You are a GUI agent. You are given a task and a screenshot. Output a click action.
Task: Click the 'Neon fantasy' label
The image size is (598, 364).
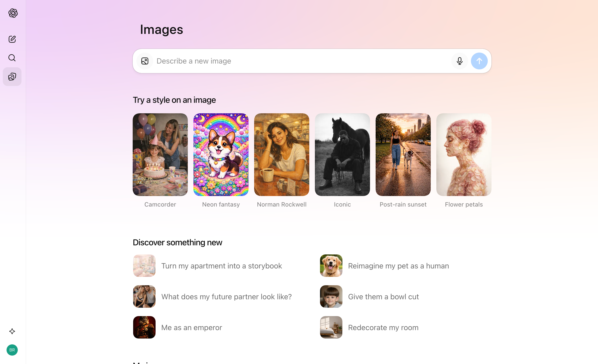tap(221, 205)
